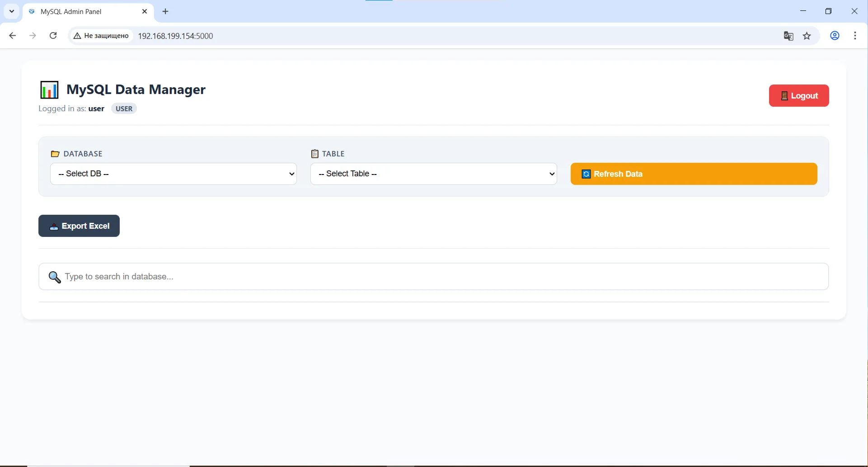Open the Chrome profile icon
The height and width of the screenshot is (467, 868).
[x=835, y=36]
